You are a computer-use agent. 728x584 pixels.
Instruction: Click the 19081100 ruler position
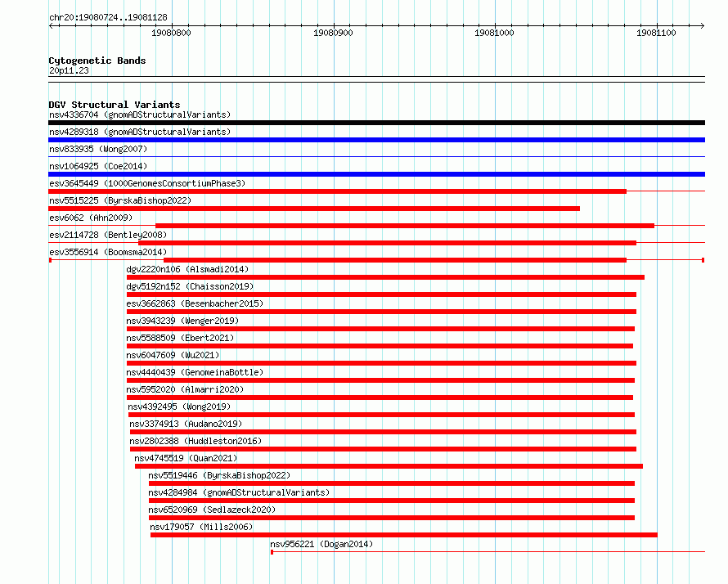tap(657, 33)
